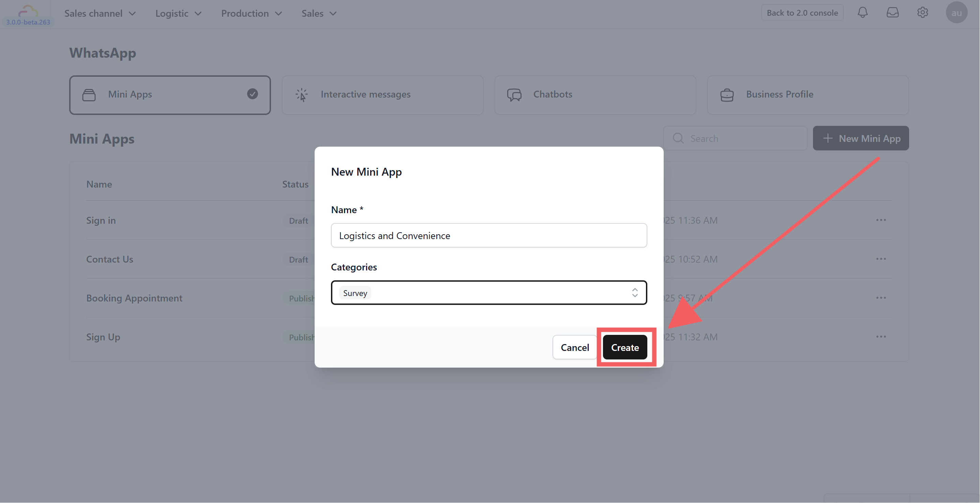Open more options for Sign Up row
The width and height of the screenshot is (980, 503).
pos(881,336)
